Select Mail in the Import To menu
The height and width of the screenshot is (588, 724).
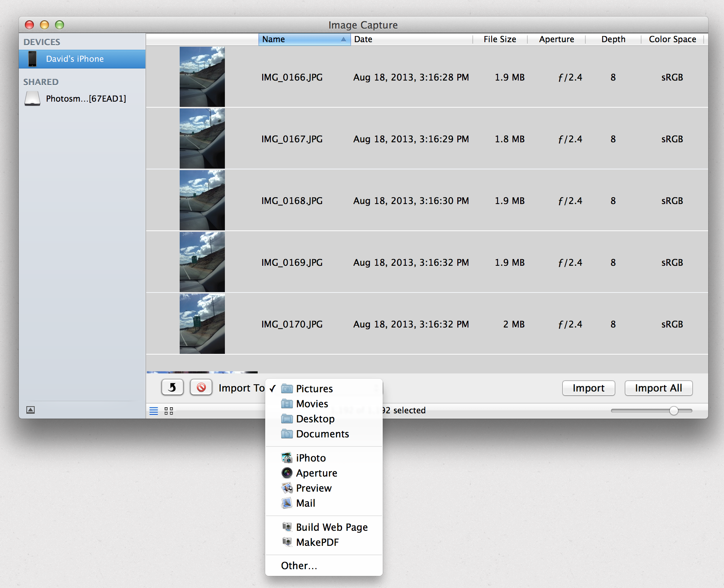pyautogui.click(x=324, y=503)
